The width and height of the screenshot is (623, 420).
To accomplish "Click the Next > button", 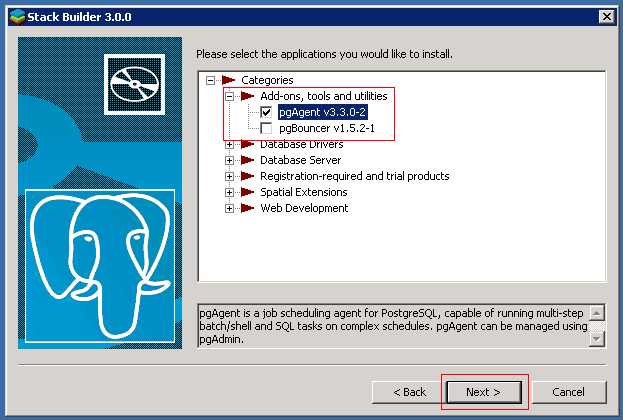I will [x=484, y=392].
